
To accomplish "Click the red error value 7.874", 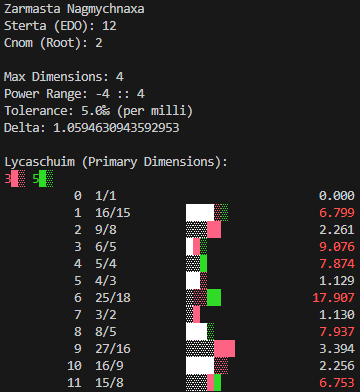I will 337,264.
